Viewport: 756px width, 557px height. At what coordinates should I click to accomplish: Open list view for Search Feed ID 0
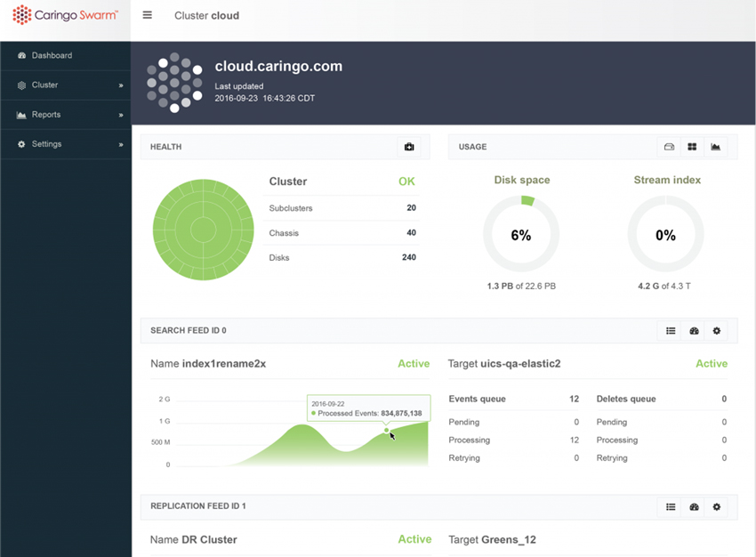(x=671, y=331)
